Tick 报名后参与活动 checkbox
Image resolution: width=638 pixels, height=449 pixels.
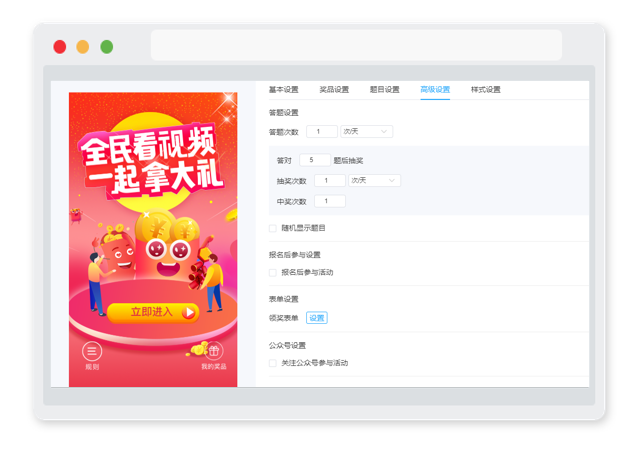point(273,273)
